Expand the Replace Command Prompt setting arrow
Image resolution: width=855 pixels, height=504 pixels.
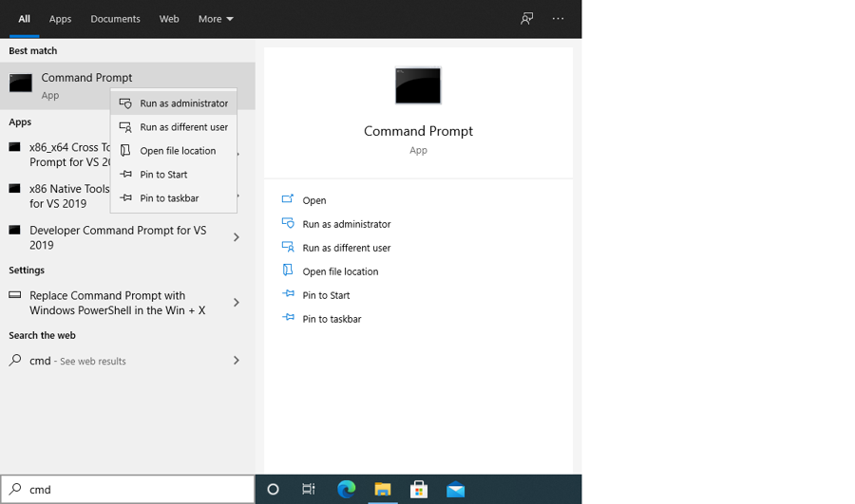237,303
